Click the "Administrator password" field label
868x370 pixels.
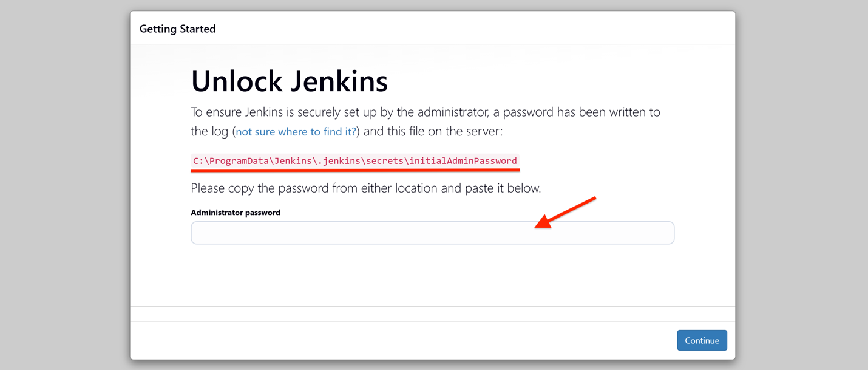[236, 213]
